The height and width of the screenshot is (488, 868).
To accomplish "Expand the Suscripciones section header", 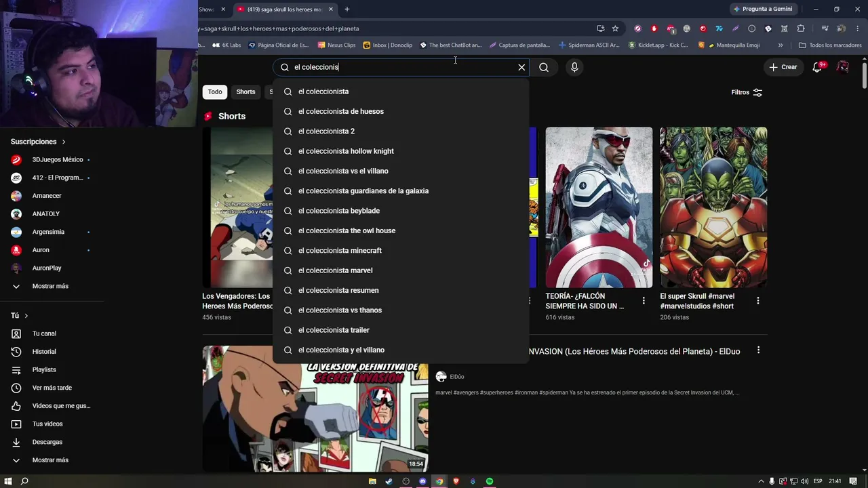I will pyautogui.click(x=38, y=142).
